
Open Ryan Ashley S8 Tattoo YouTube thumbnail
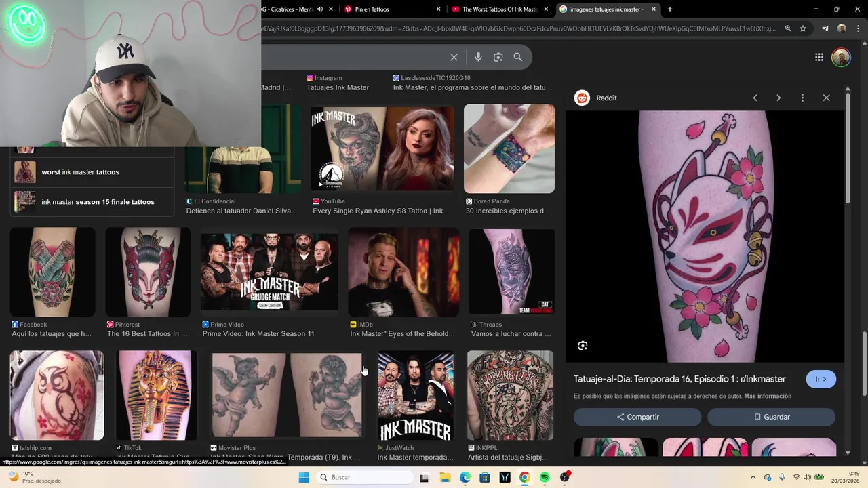382,148
